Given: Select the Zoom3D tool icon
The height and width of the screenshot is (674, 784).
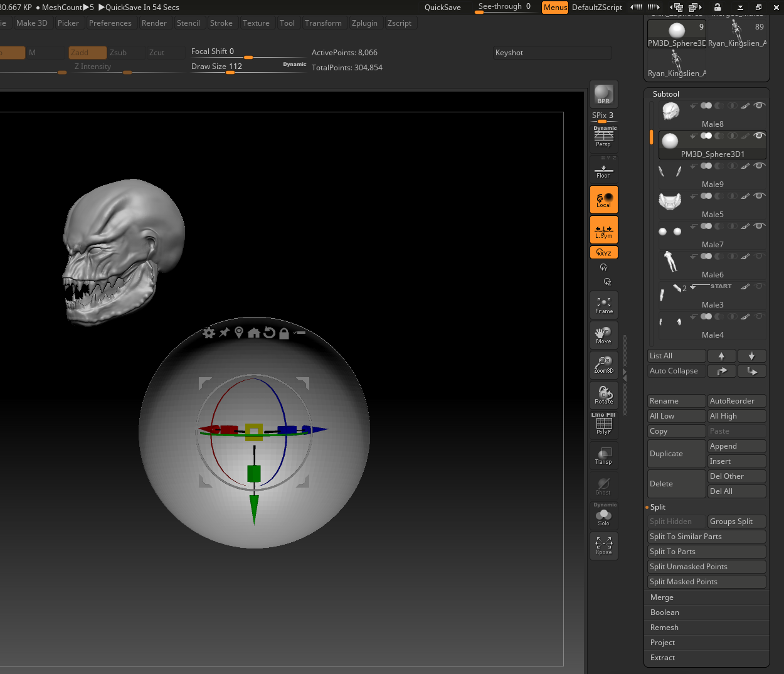Looking at the screenshot, I should pyautogui.click(x=603, y=365).
